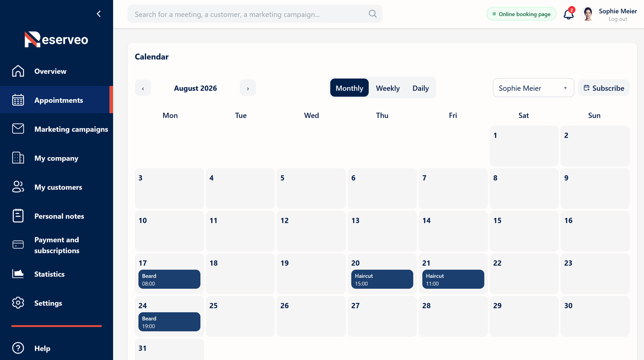Viewport: 644px width, 360px height.
Task: Go to the next month
Action: [248, 88]
